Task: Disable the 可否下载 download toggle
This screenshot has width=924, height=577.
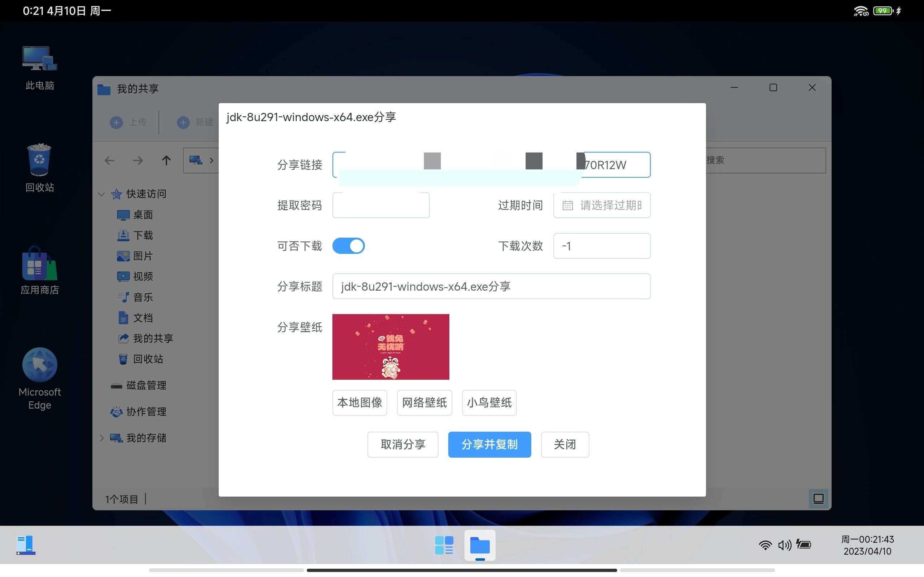Action: click(348, 245)
